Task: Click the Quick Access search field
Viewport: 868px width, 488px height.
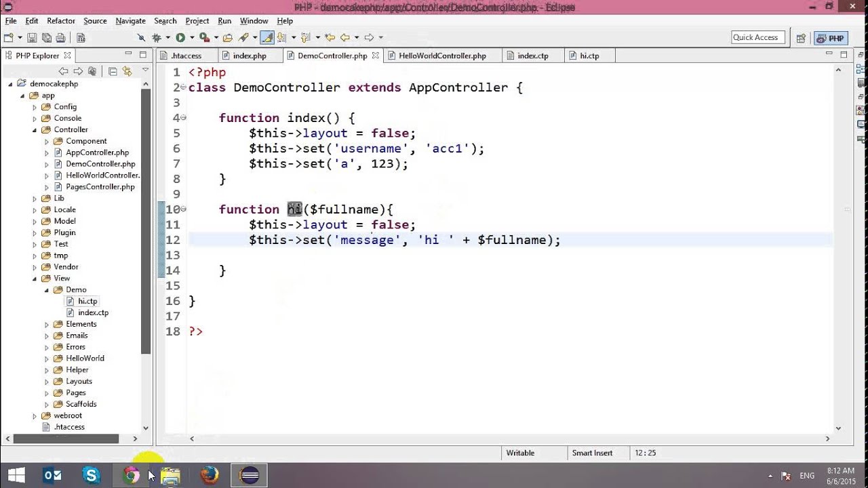Action: pyautogui.click(x=757, y=38)
